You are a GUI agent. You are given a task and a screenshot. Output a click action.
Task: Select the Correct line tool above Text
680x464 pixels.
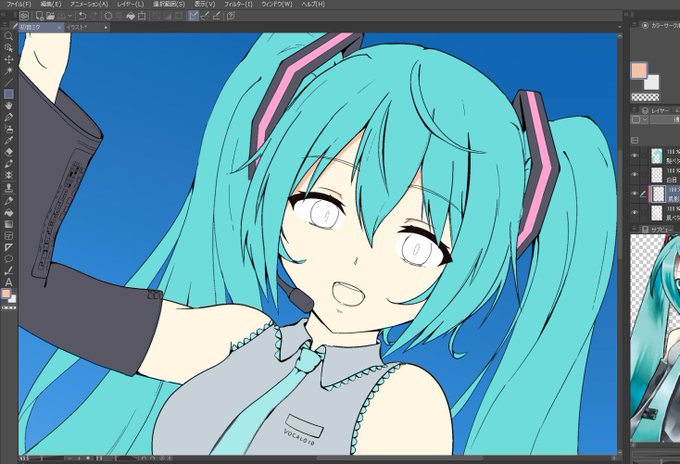click(x=8, y=271)
